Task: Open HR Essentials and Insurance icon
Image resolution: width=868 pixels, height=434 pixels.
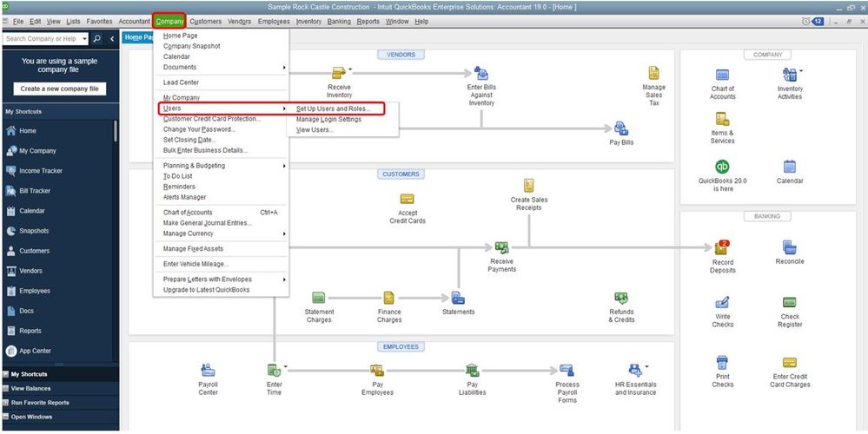Action: pos(635,371)
